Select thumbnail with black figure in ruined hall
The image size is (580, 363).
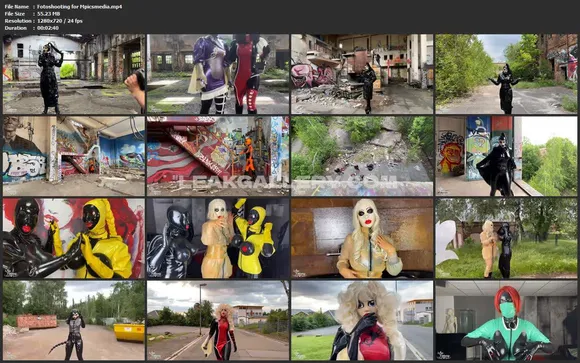(74, 74)
